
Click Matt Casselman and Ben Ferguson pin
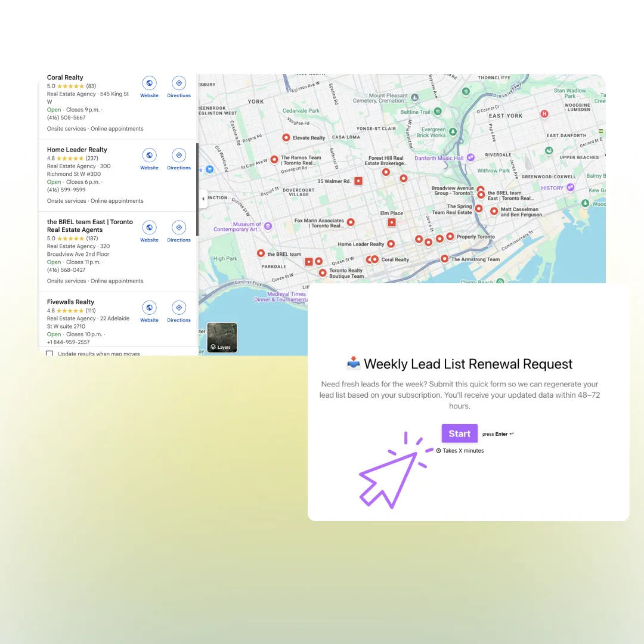point(494,211)
